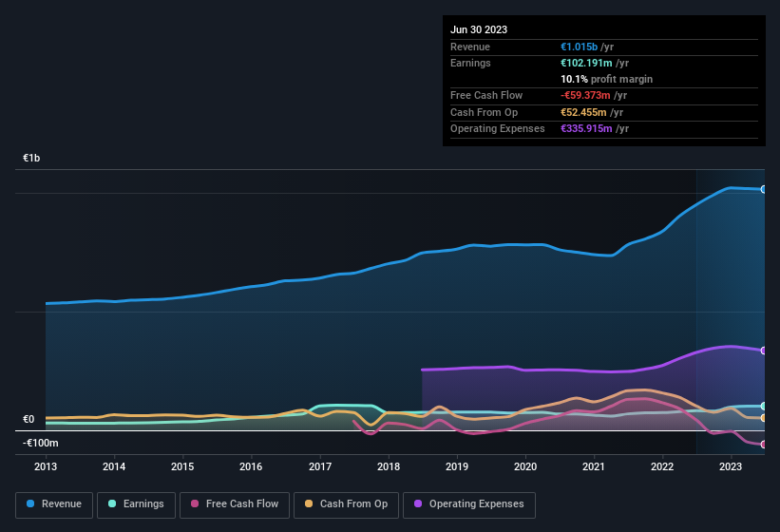Click the €52.455m cash from op value
The height and width of the screenshot is (532, 780).
[583, 112]
